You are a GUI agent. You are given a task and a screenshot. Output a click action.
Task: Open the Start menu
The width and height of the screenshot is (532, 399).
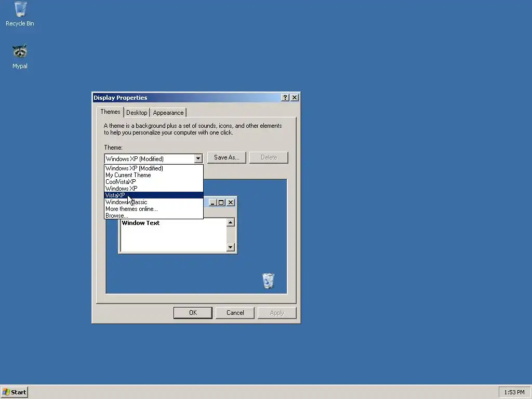[x=14, y=392]
